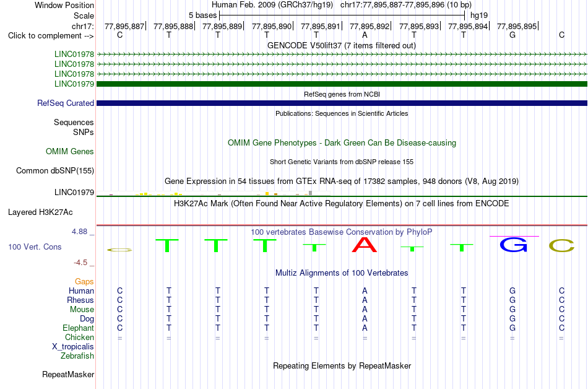Click the 100 Vert. Cons label
Viewport: 588px width, 389px height.
[35, 247]
